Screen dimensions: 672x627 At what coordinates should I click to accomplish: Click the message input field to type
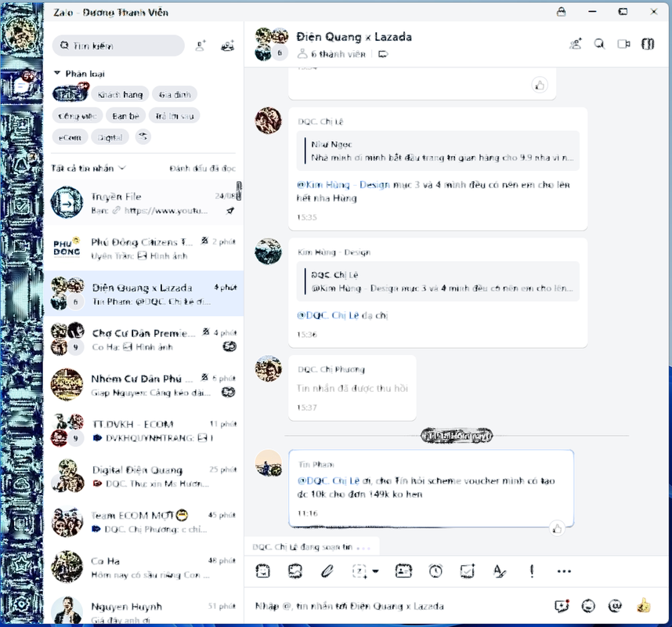click(399, 606)
